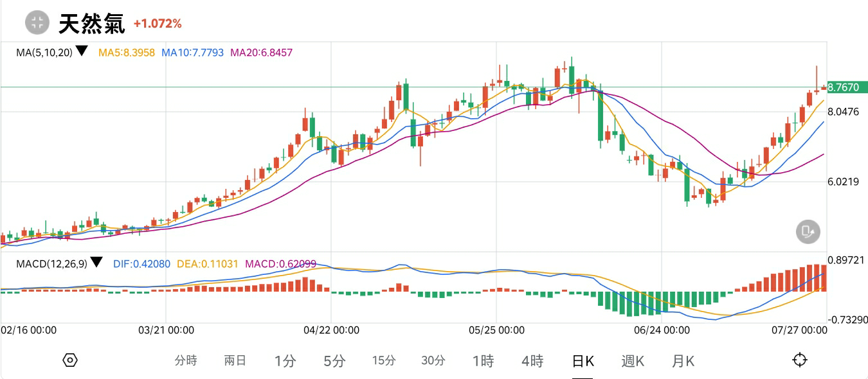This screenshot has width=868, height=379.
Task: Select the 15分 timeframe tab
Action: tap(384, 360)
